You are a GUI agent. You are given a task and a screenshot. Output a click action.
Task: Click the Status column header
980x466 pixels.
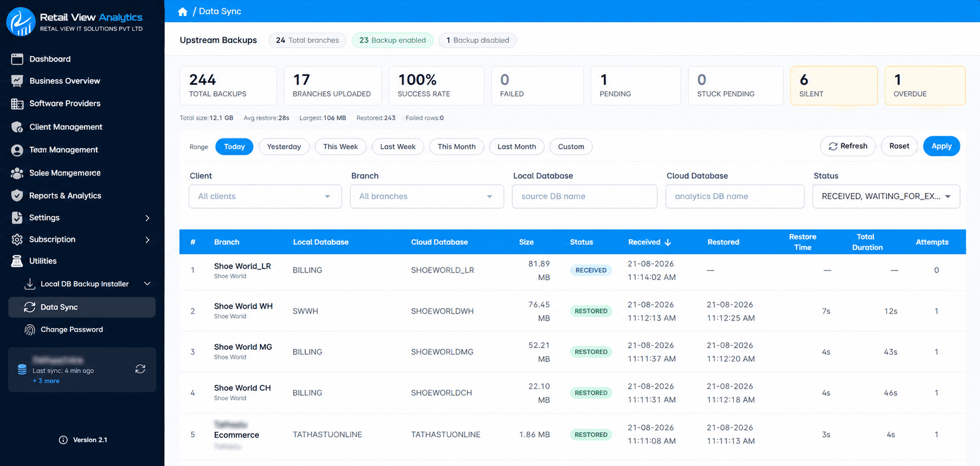581,242
